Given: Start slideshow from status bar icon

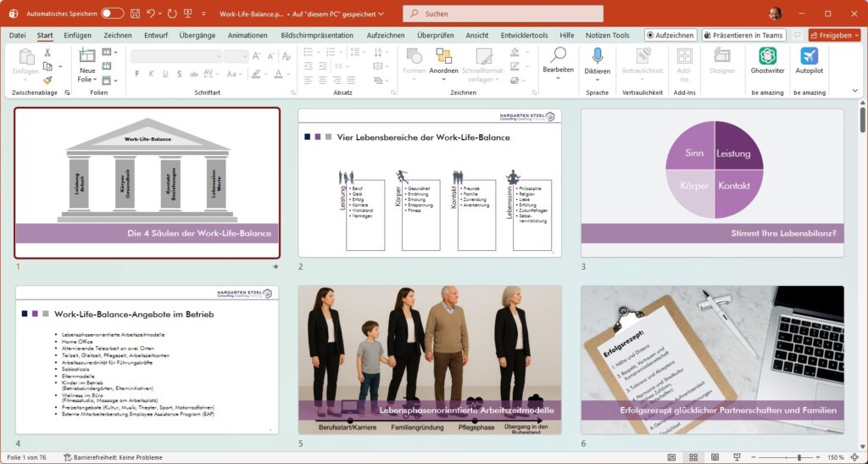Looking at the screenshot, I should click(735, 457).
